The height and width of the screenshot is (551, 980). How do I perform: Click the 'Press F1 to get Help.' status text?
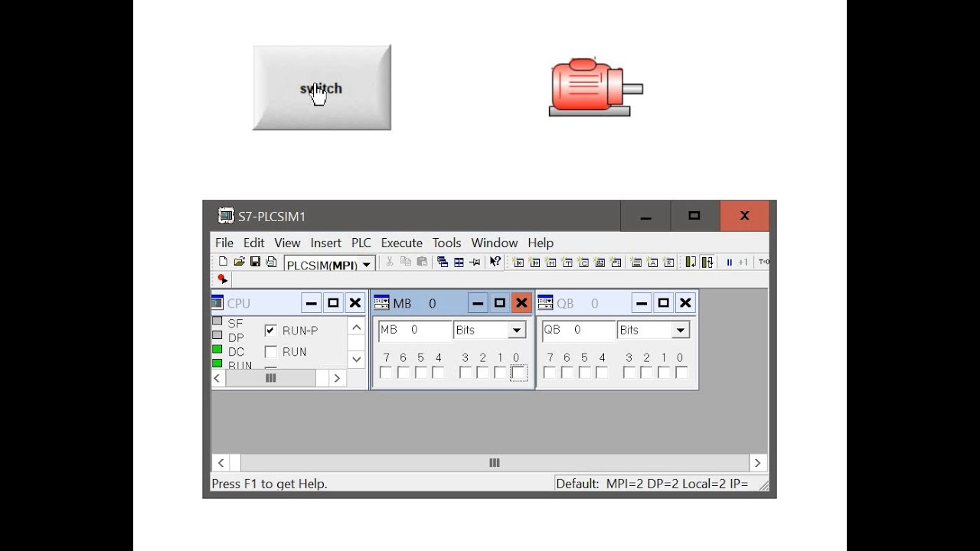[269, 484]
